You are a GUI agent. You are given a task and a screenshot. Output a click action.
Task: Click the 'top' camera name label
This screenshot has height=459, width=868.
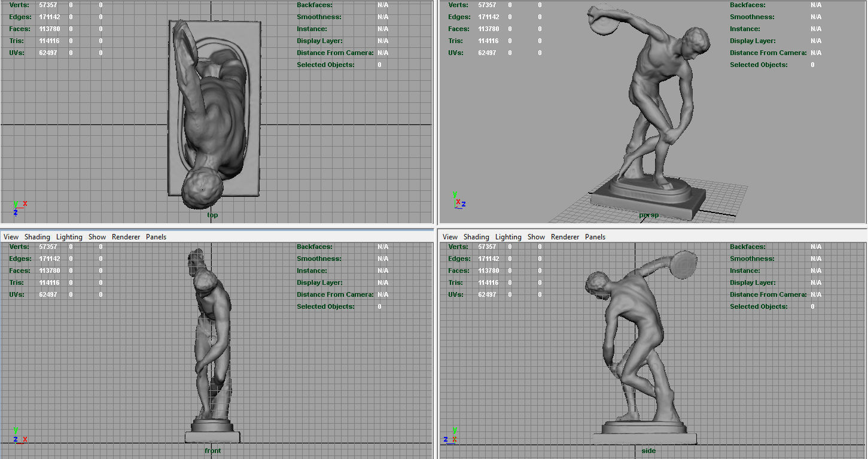pyautogui.click(x=212, y=215)
